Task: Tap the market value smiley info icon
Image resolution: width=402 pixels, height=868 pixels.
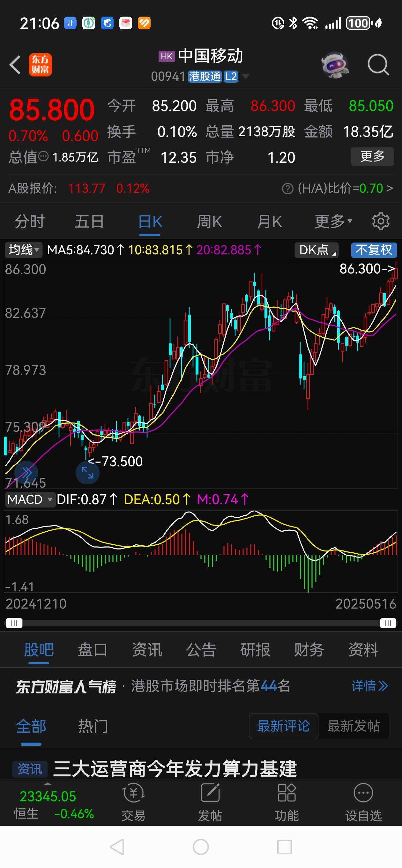Action: [x=44, y=156]
